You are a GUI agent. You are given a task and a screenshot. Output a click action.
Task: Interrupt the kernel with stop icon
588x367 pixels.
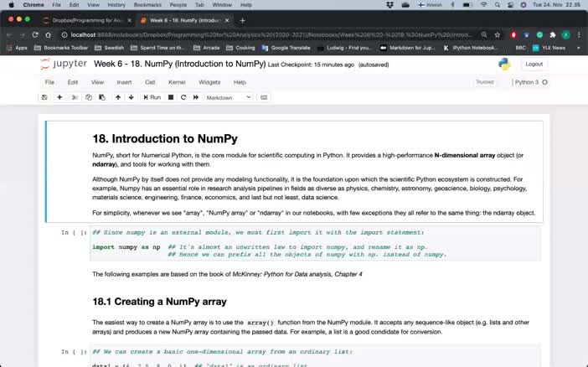coord(171,97)
